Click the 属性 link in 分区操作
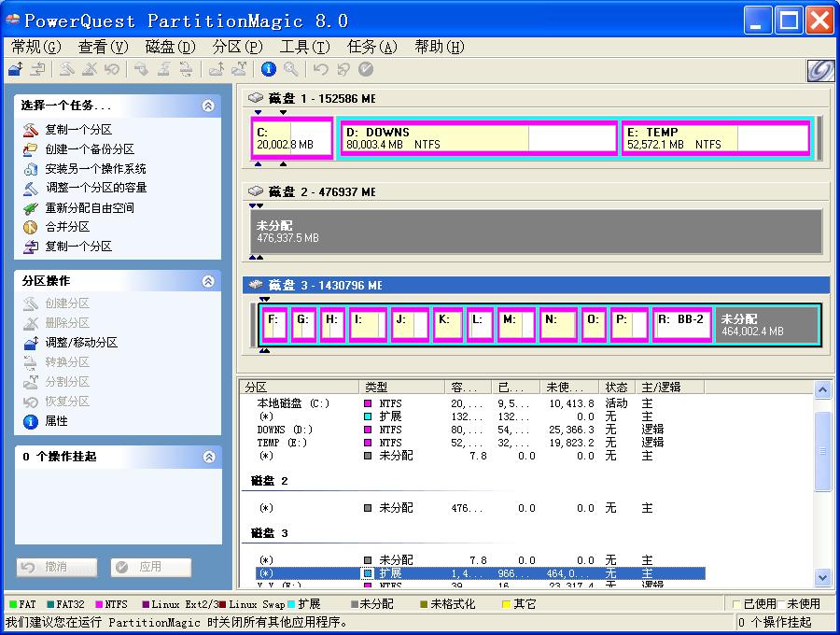This screenshot has width=840, height=635. tap(56, 421)
